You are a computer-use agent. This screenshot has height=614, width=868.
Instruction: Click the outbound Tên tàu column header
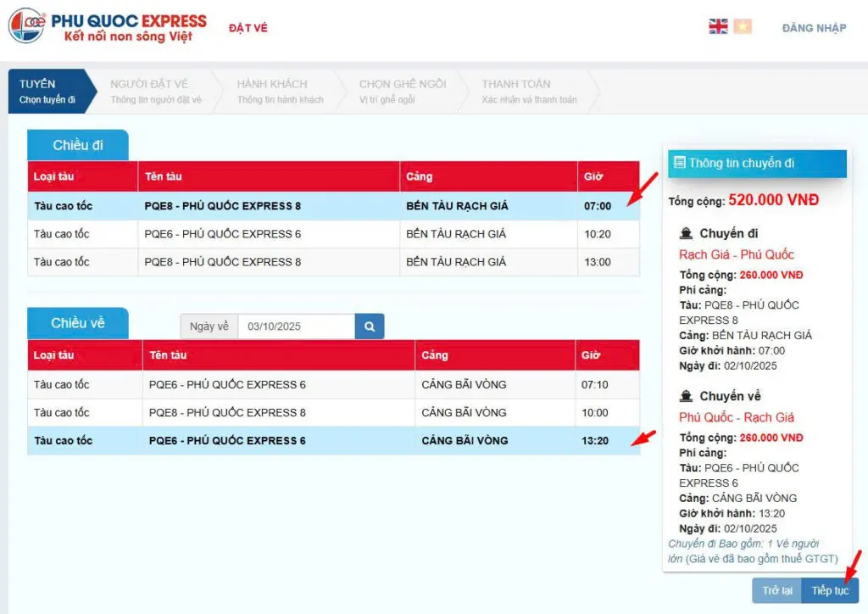269,176
